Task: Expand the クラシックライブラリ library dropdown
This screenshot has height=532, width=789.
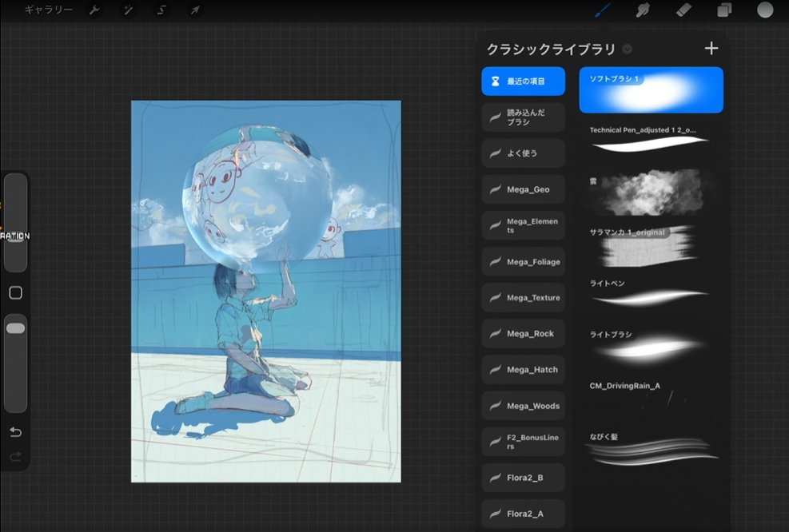Action: pos(627,49)
